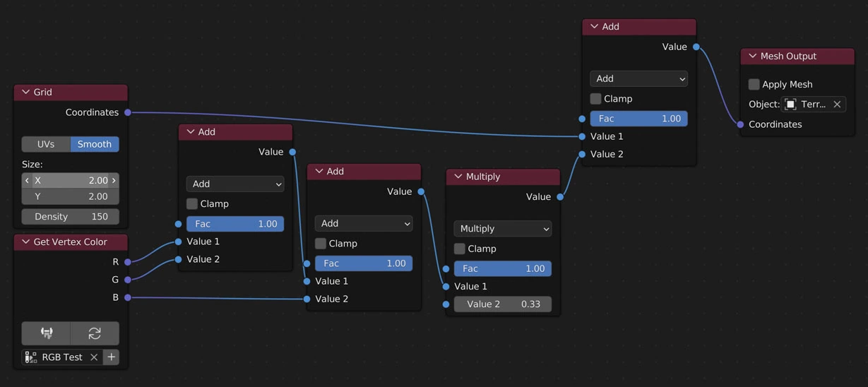Image resolution: width=868 pixels, height=387 pixels.
Task: Click the Value 2 field showing 0.33
Action: [502, 304]
